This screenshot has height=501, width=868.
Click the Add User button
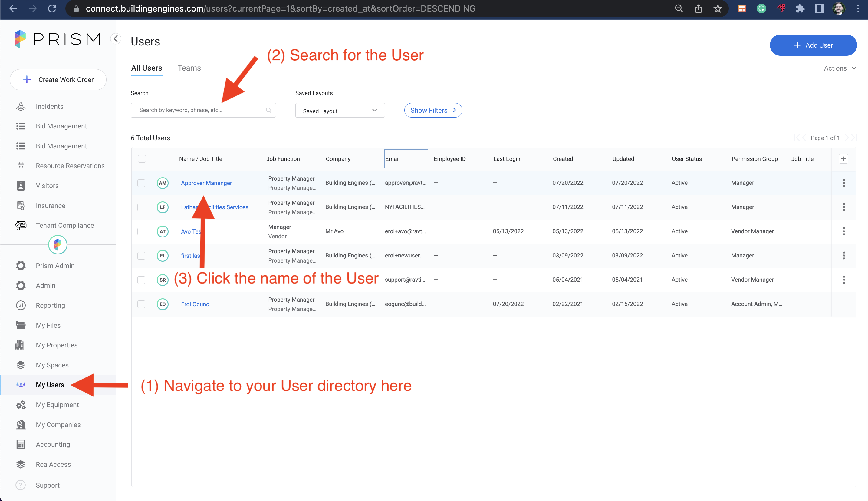click(813, 45)
